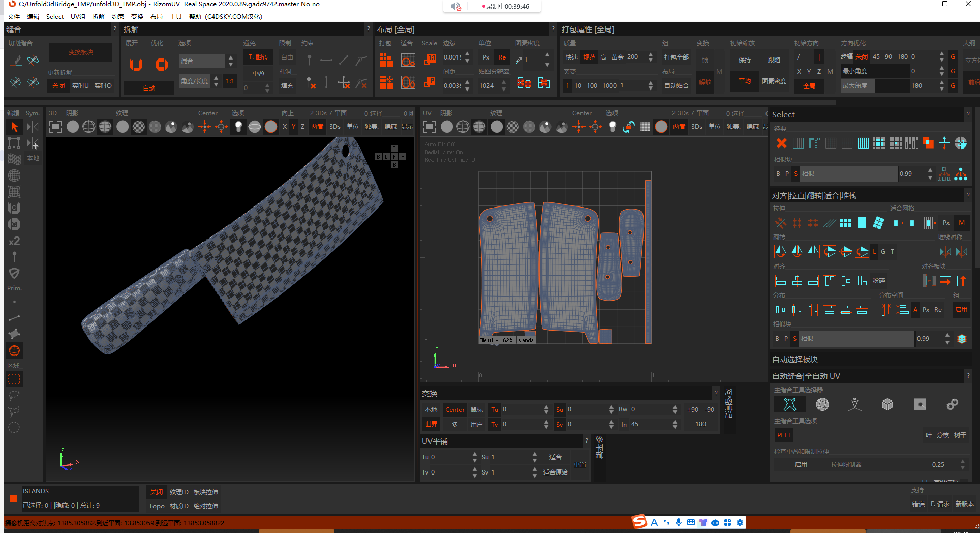Click the orange Unfold U icon
Screen dimensions: 980x533
[136, 65]
